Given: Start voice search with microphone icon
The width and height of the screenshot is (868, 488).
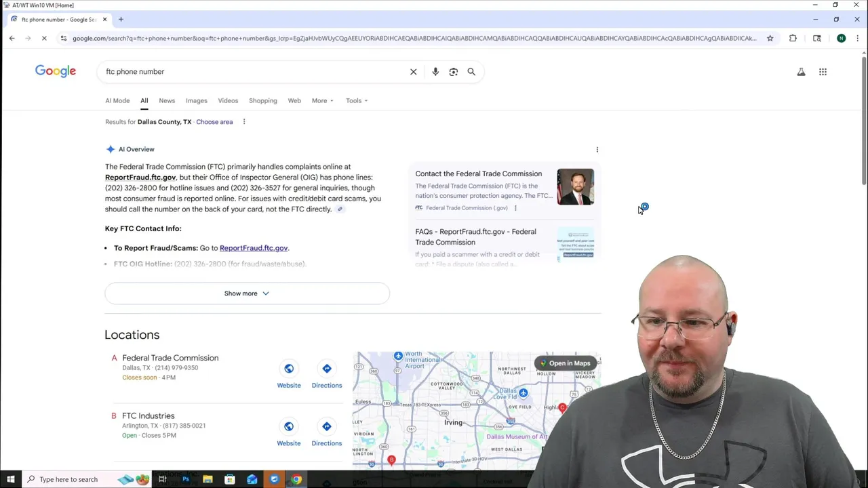Looking at the screenshot, I should click(435, 72).
